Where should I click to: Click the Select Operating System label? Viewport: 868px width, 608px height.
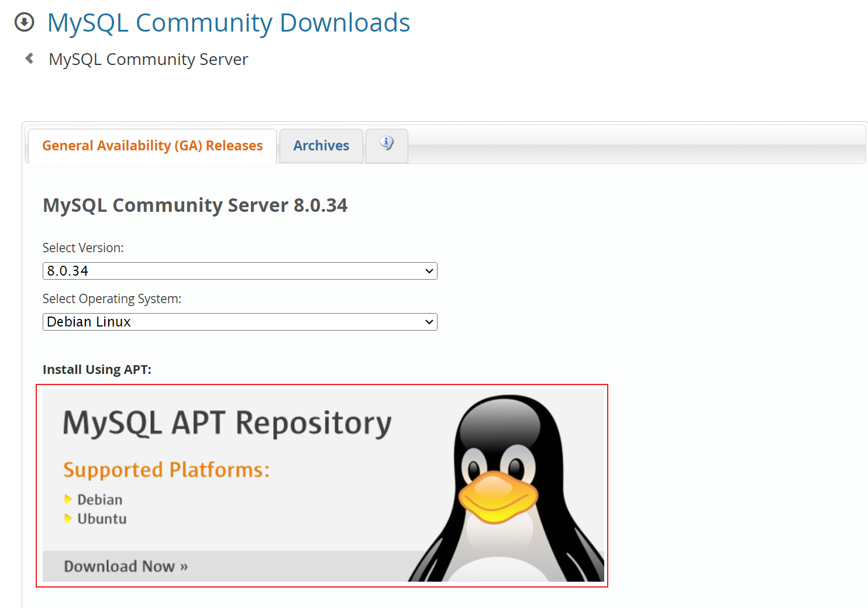(x=112, y=299)
